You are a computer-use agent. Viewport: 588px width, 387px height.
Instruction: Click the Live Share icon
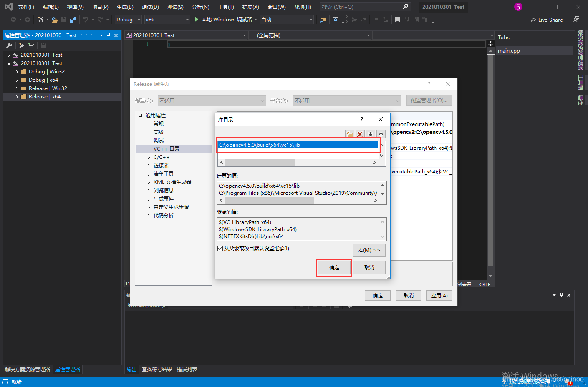[x=533, y=20]
